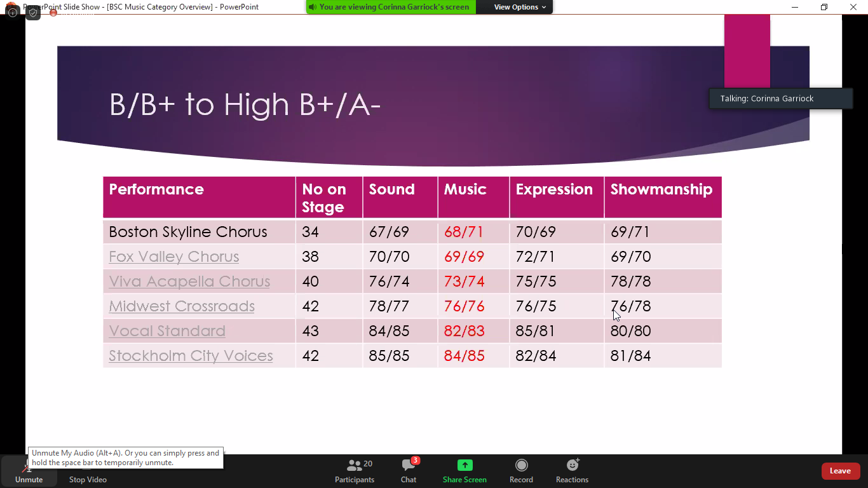
Task: Click the stage count 40 cell
Action: (x=329, y=281)
